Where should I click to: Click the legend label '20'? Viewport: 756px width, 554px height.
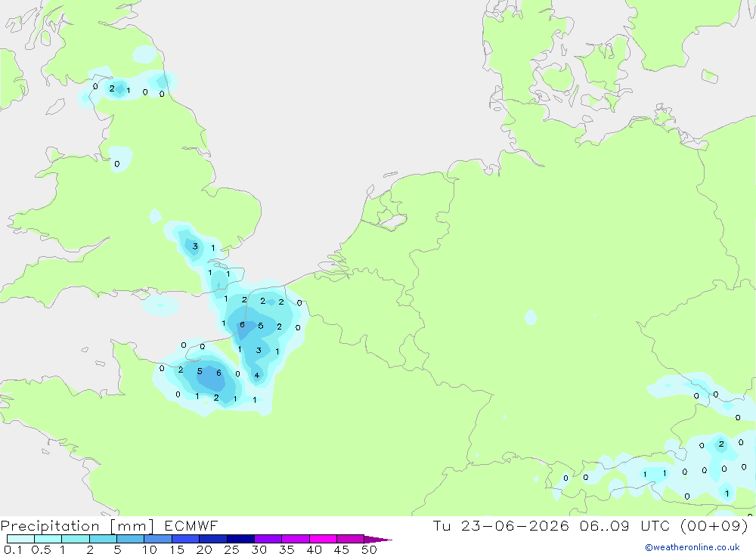tap(204, 549)
